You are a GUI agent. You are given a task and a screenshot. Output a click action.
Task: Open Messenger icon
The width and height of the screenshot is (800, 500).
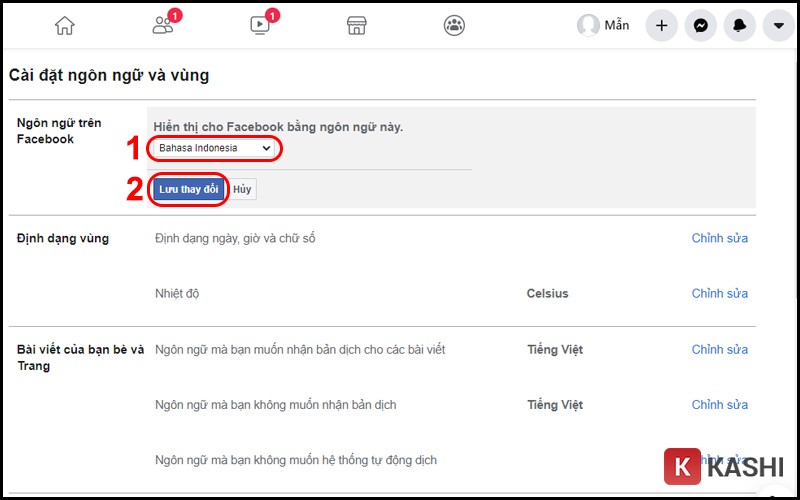pos(701,25)
